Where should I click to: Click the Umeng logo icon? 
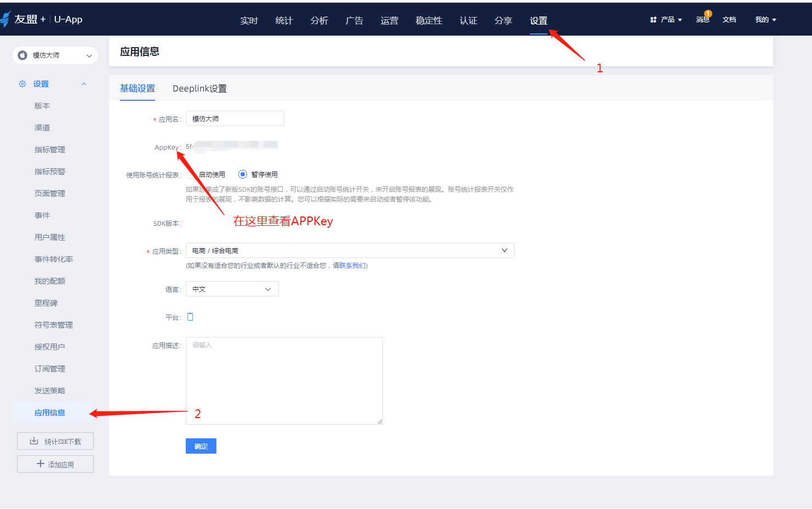(x=6, y=19)
